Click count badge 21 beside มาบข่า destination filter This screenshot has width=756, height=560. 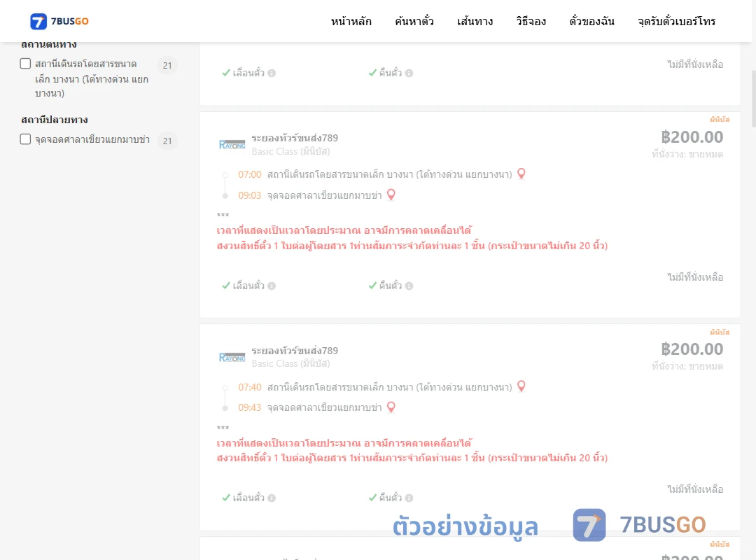(167, 141)
